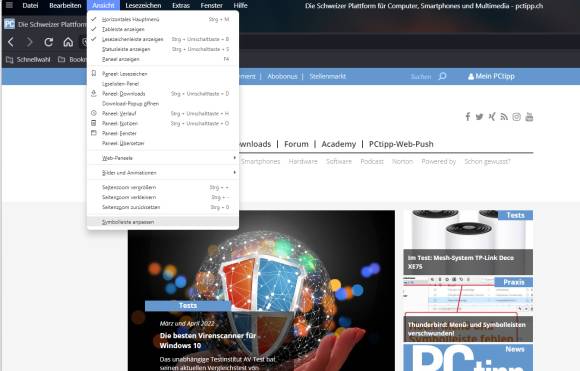This screenshot has width=580, height=371.
Task: Open the Software category link
Action: (339, 161)
